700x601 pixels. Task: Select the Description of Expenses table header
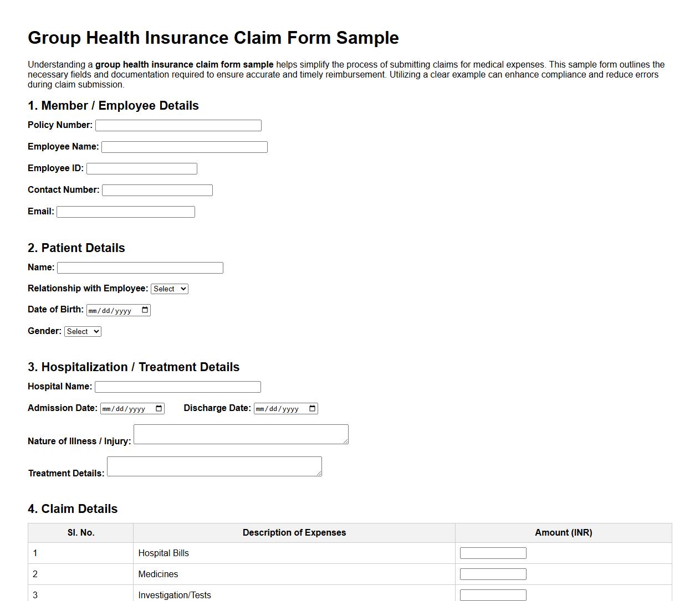pyautogui.click(x=294, y=532)
